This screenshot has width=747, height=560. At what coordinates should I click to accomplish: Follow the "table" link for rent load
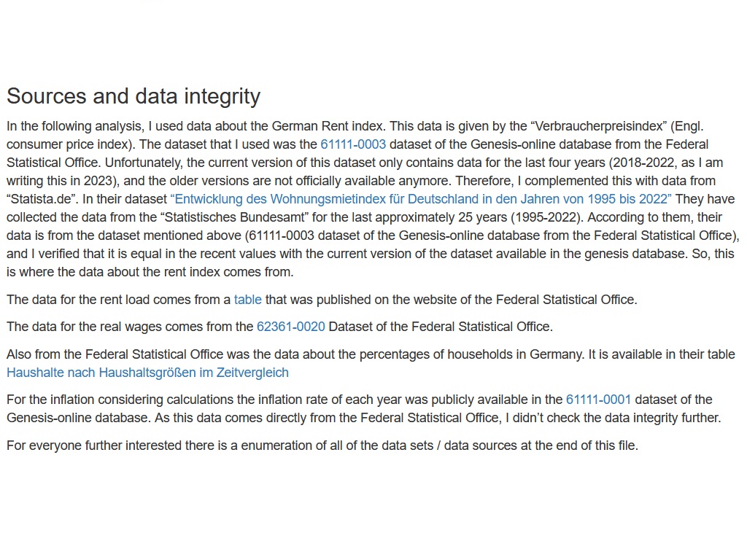[x=247, y=300]
